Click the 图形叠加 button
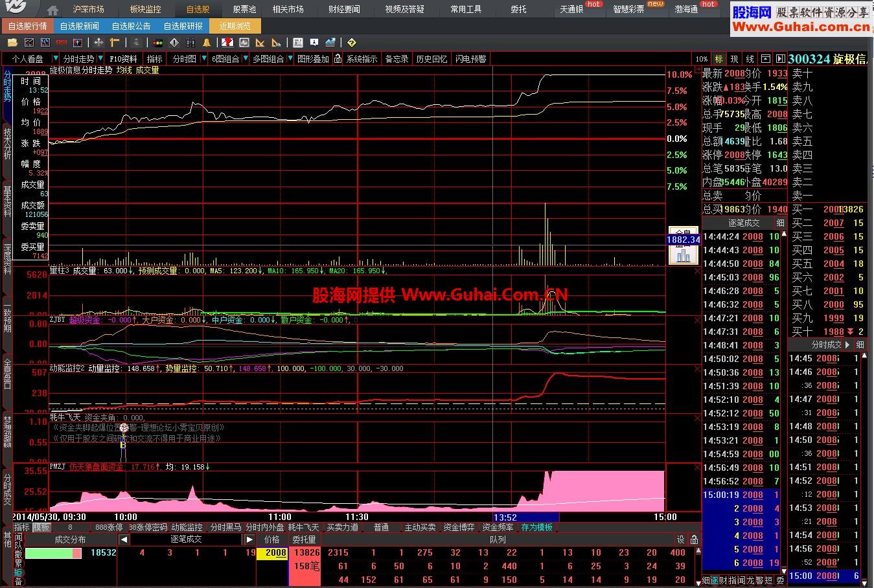Image resolution: width=874 pixels, height=588 pixels. coord(313,59)
